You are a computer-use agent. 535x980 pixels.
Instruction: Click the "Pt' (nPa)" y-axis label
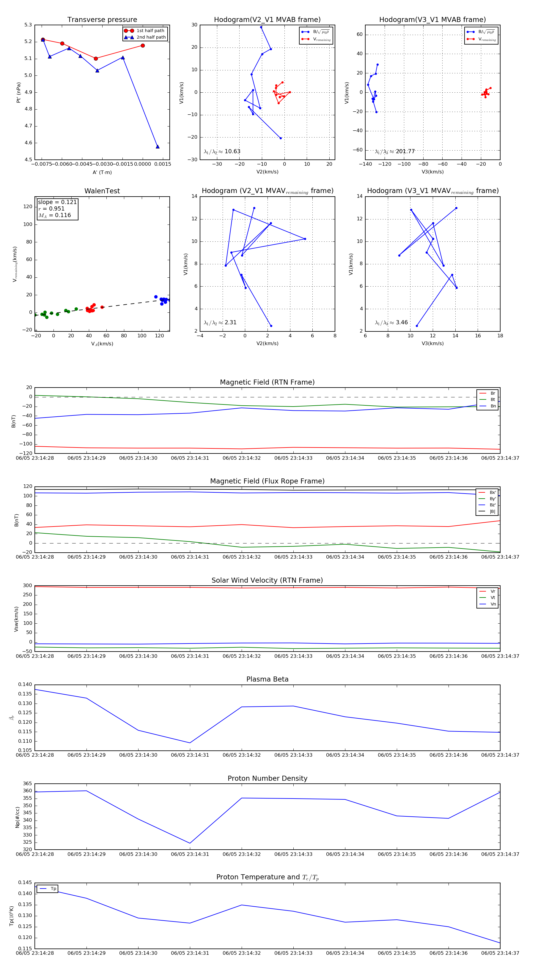[x=18, y=92]
